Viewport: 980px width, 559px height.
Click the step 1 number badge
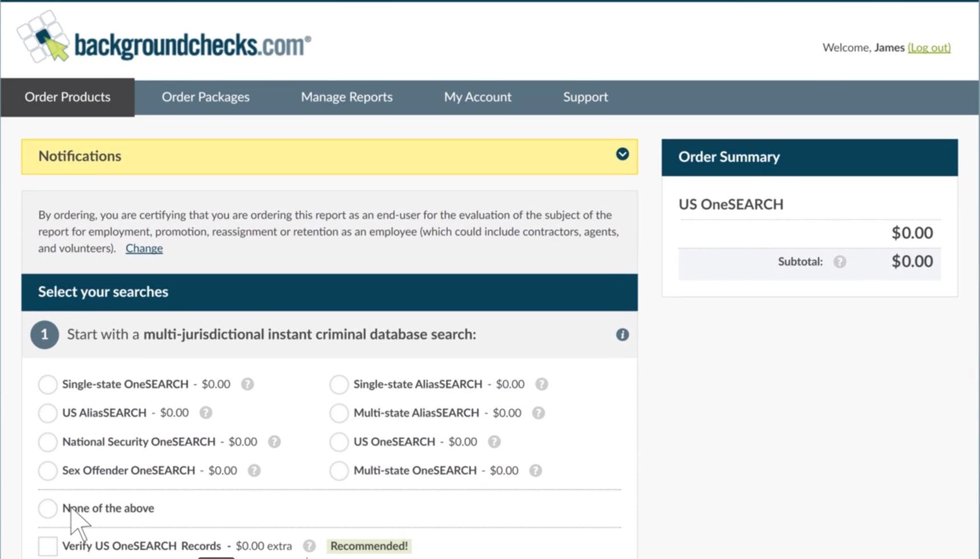[44, 334]
